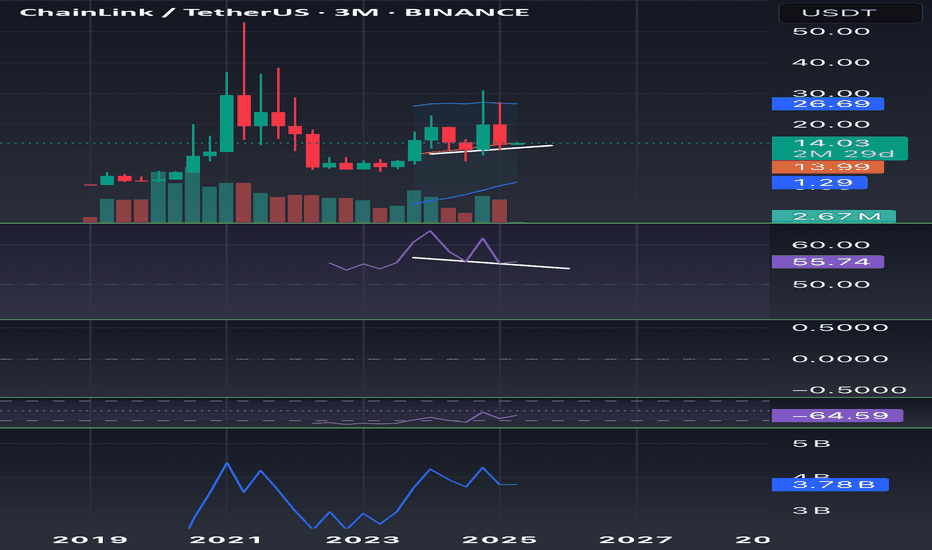Select the blue 26.69 price label
Image resolution: width=932 pixels, height=550 pixels.
pos(827,104)
